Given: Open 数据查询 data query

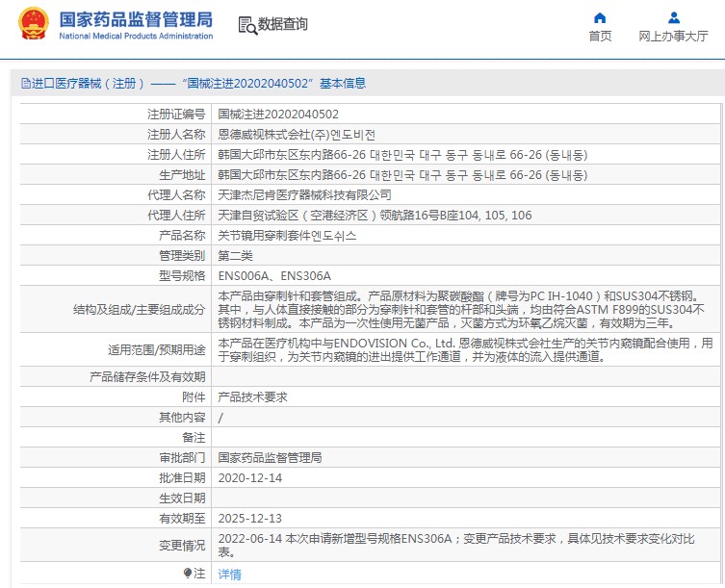Looking at the screenshot, I should (282, 24).
